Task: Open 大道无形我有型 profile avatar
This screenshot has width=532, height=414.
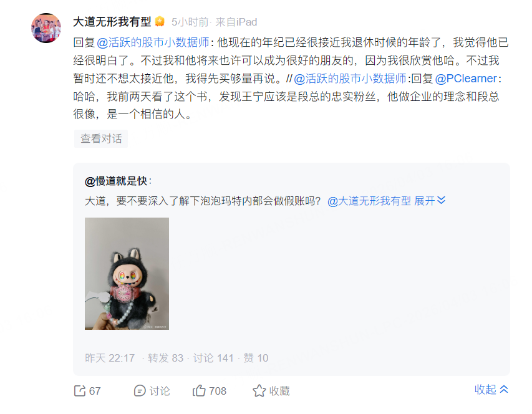Action: (46, 28)
